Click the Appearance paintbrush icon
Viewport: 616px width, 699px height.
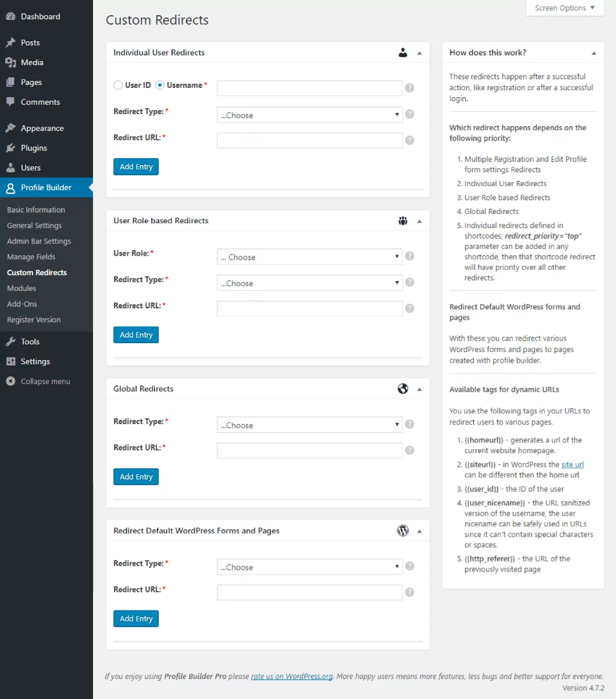(x=10, y=128)
